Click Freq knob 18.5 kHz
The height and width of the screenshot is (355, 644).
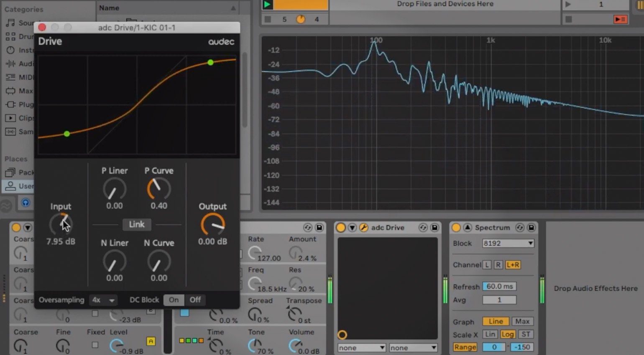pos(254,283)
